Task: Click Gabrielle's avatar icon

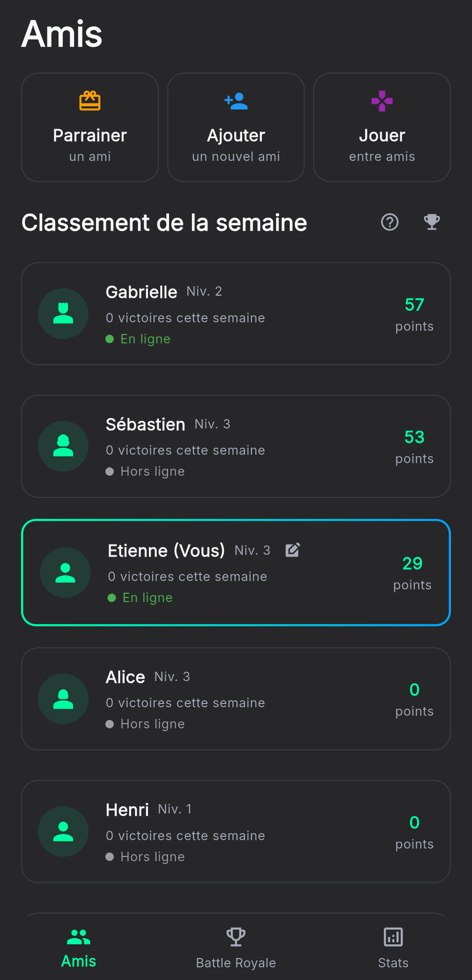Action: [x=63, y=313]
